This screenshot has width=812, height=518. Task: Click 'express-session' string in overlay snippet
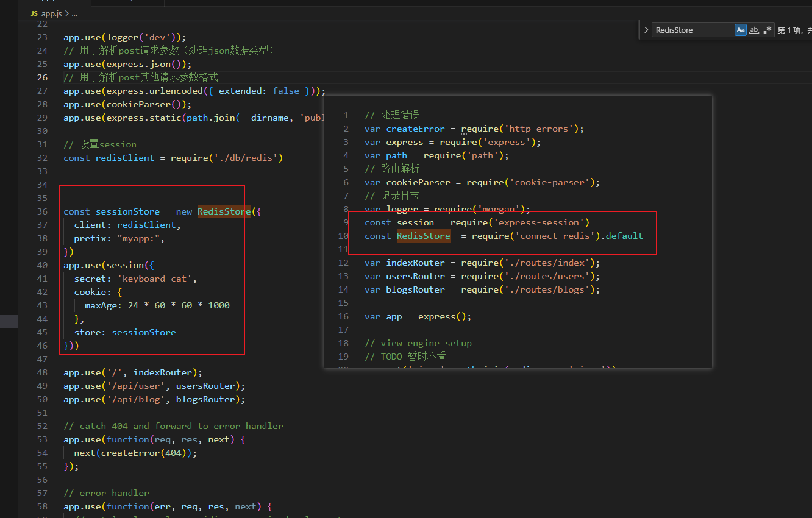coord(539,222)
